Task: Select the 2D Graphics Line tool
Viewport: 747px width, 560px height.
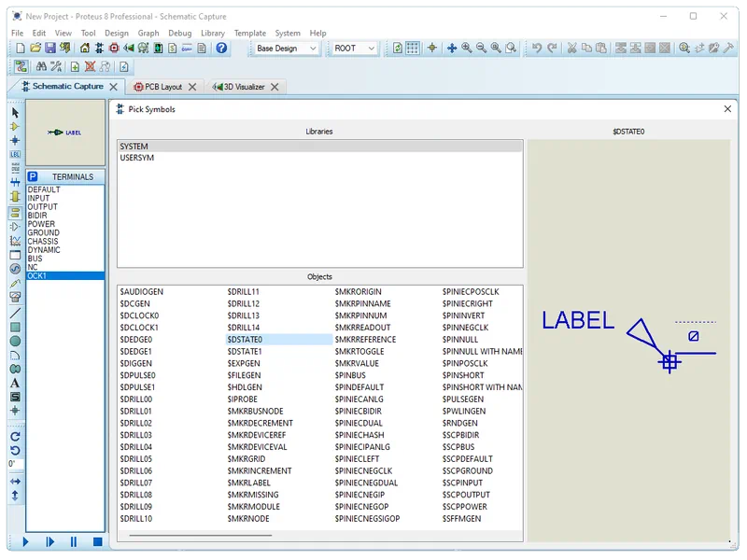Action: [15, 313]
